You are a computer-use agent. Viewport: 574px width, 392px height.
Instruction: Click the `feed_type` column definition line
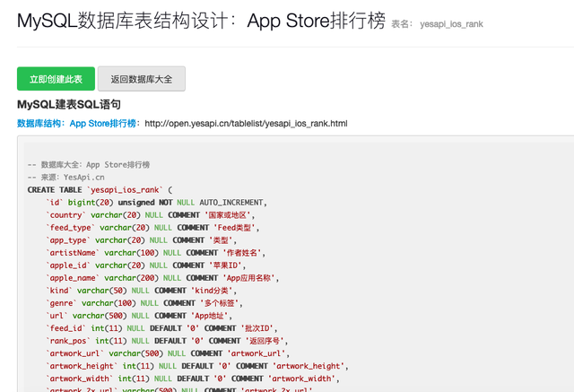[152, 228]
